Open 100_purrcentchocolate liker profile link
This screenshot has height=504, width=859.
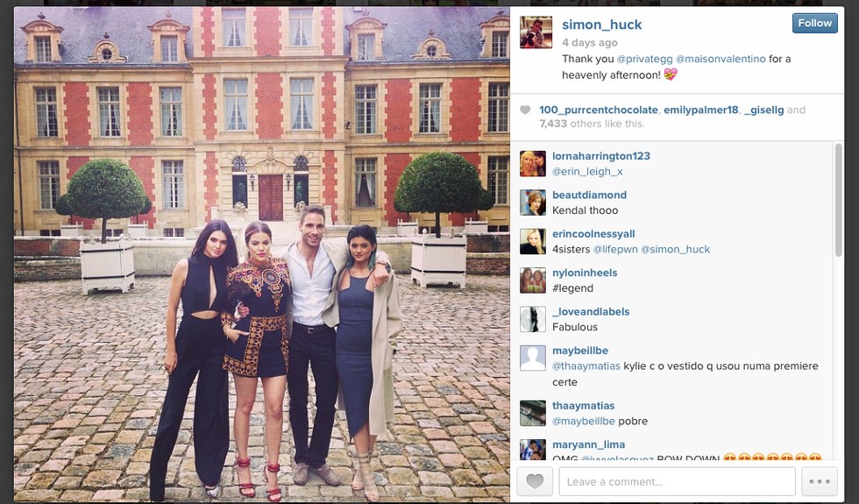point(598,110)
